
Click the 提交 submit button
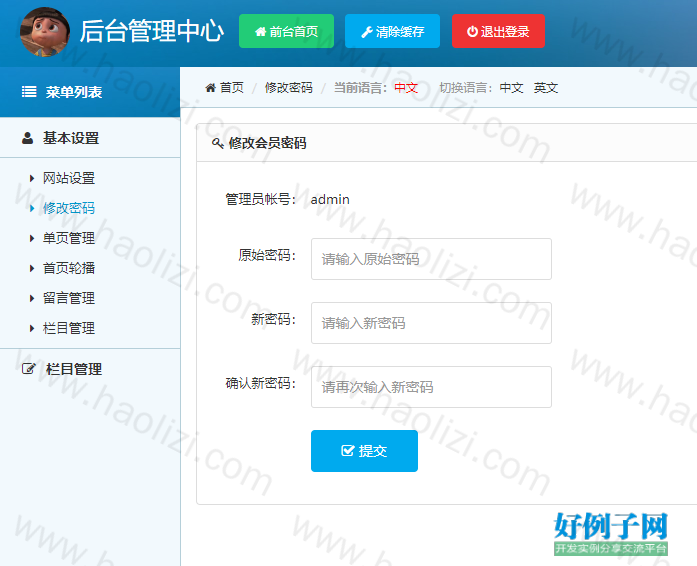[x=364, y=451]
